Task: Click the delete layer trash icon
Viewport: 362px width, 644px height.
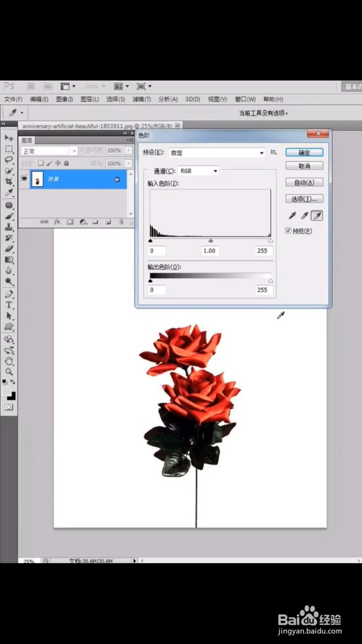Action: [121, 221]
